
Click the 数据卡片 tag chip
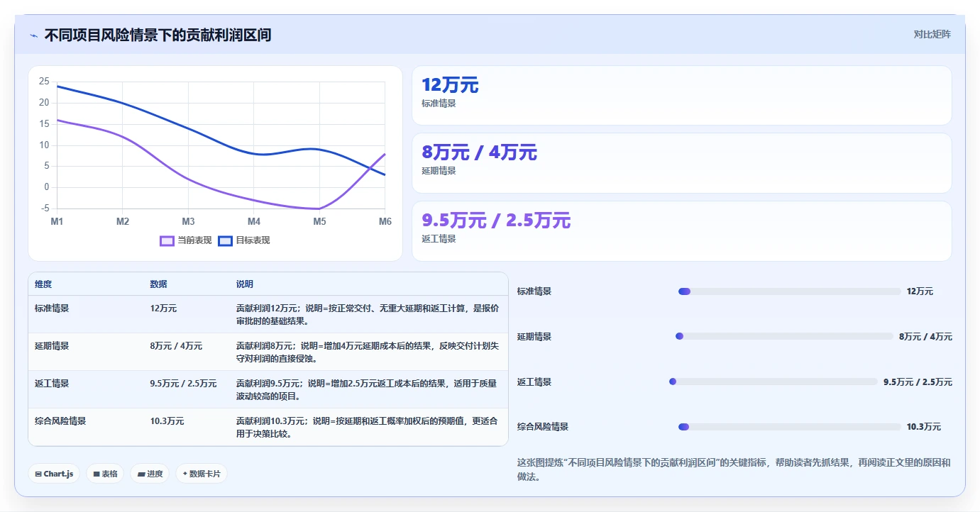pos(202,474)
